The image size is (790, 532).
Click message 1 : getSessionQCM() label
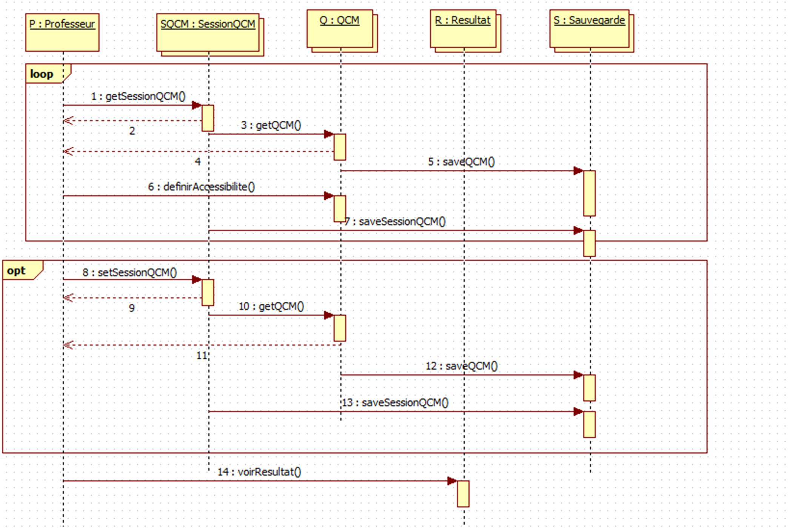138,97
